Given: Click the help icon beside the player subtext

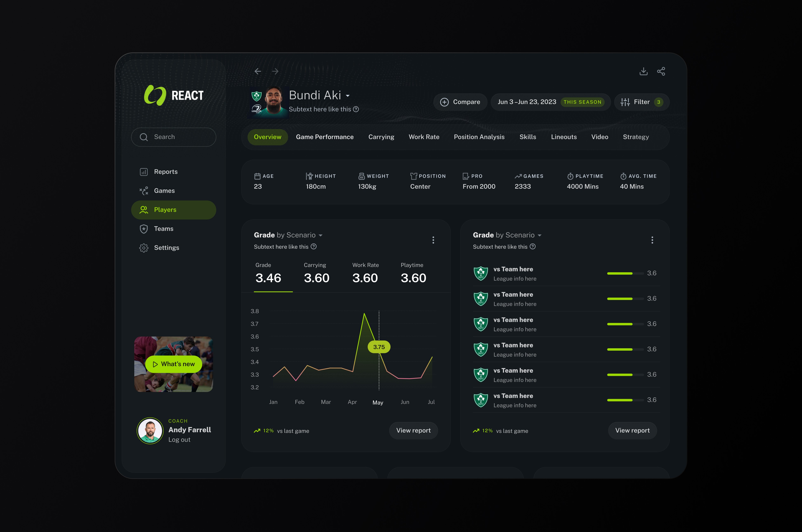Looking at the screenshot, I should (356, 109).
